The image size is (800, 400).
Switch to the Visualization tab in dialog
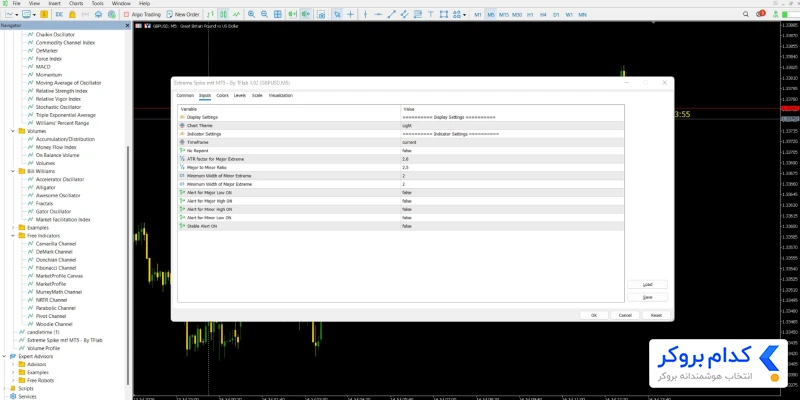pos(281,95)
